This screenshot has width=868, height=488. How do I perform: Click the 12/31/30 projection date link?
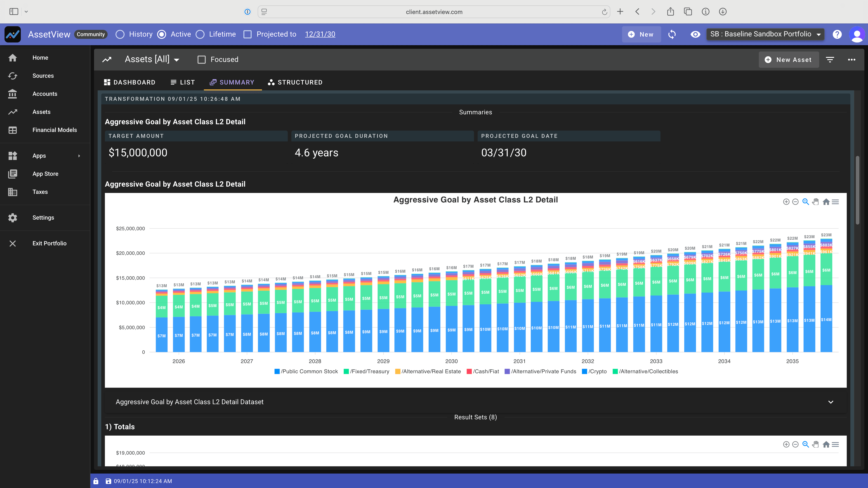tap(320, 34)
